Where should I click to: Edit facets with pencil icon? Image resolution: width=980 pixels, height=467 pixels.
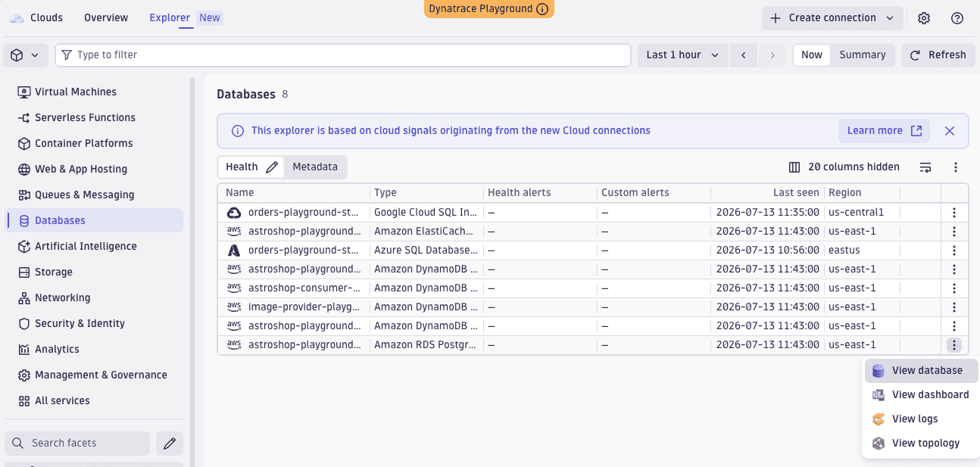tap(170, 444)
